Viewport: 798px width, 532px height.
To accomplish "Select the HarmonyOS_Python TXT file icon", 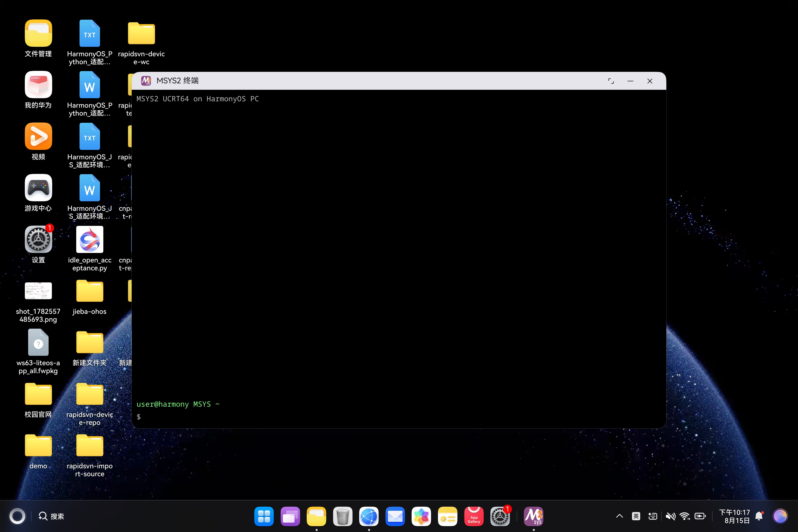I will click(x=90, y=33).
